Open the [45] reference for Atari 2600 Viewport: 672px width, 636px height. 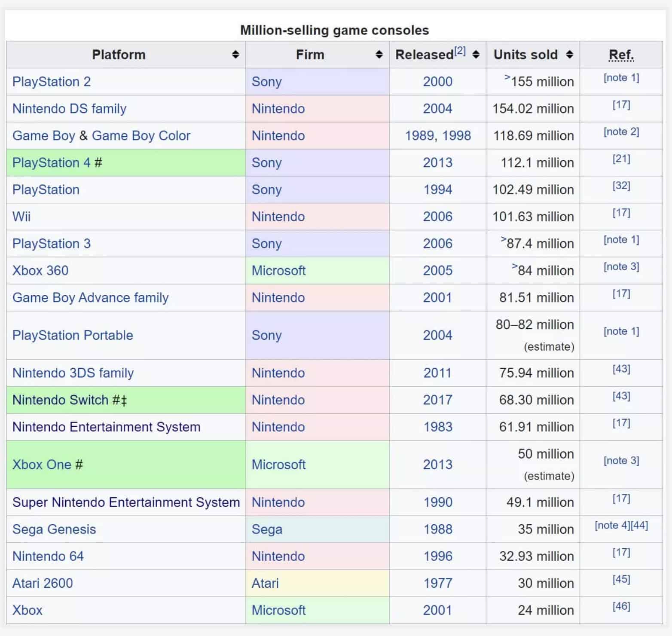621,580
